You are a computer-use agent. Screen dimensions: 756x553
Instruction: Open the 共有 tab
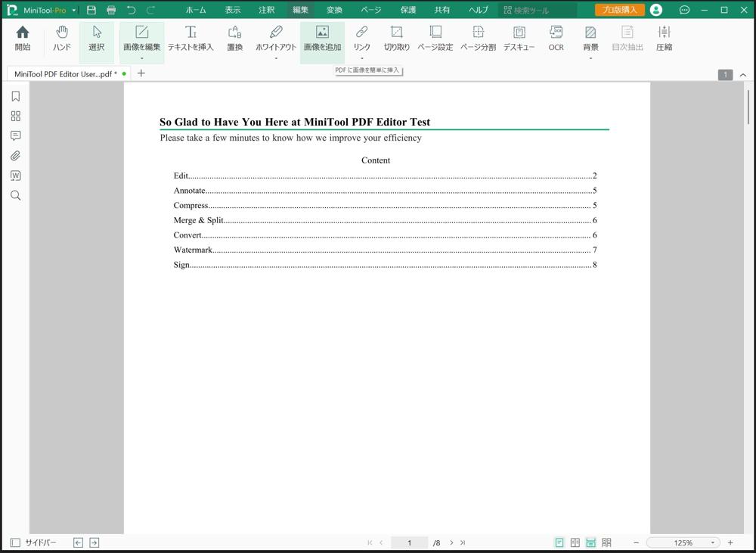coord(442,10)
